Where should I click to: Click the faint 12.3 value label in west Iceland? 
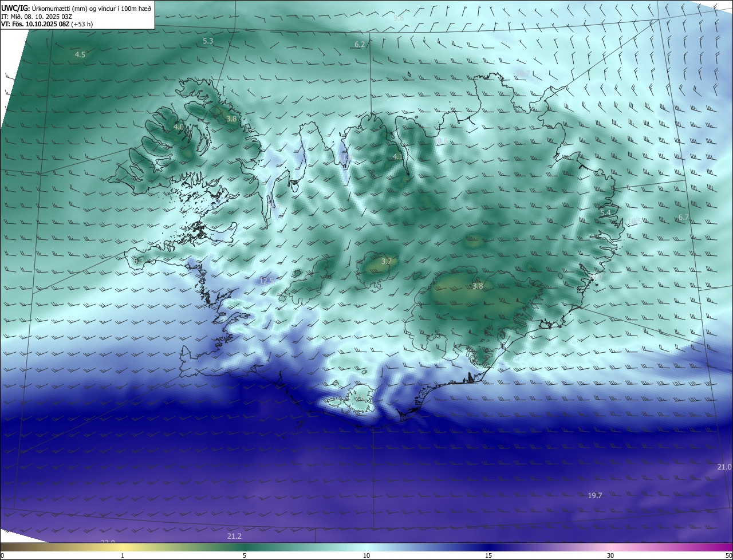coord(267,281)
